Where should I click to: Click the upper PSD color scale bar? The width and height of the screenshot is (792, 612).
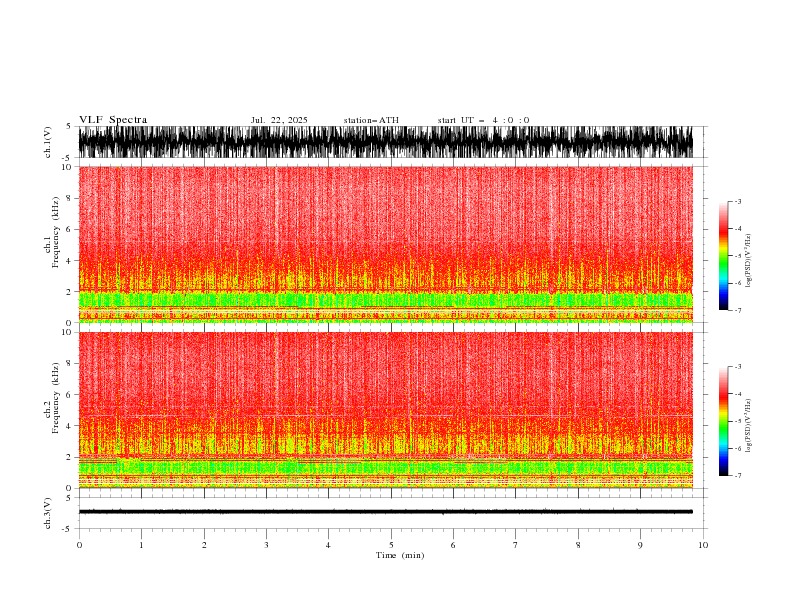(723, 256)
